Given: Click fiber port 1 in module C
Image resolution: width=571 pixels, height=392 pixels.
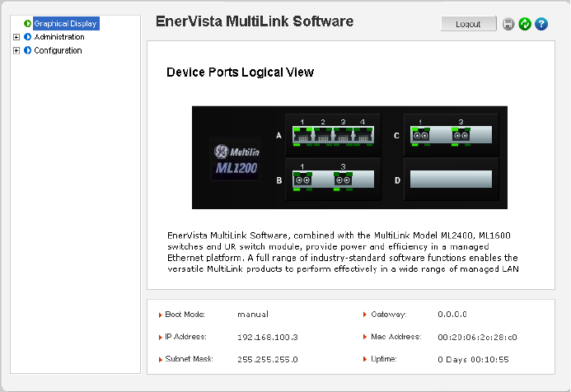Looking at the screenshot, I should [x=420, y=135].
